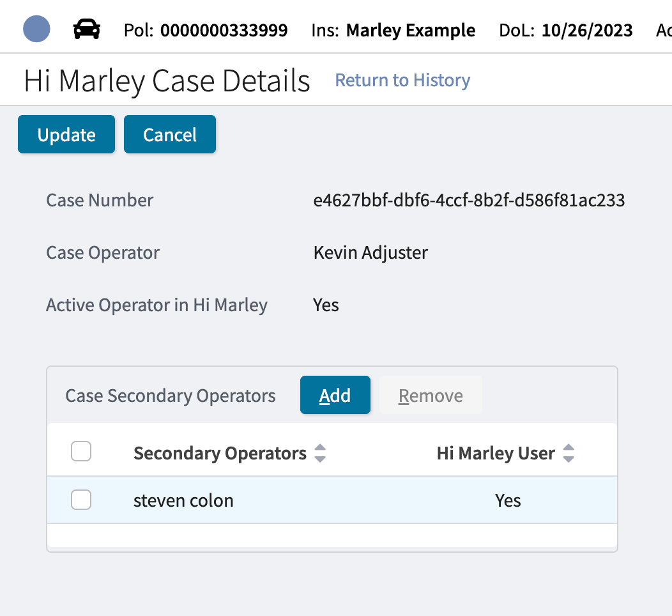Add a new secondary operator
The image size is (672, 616).
[335, 395]
